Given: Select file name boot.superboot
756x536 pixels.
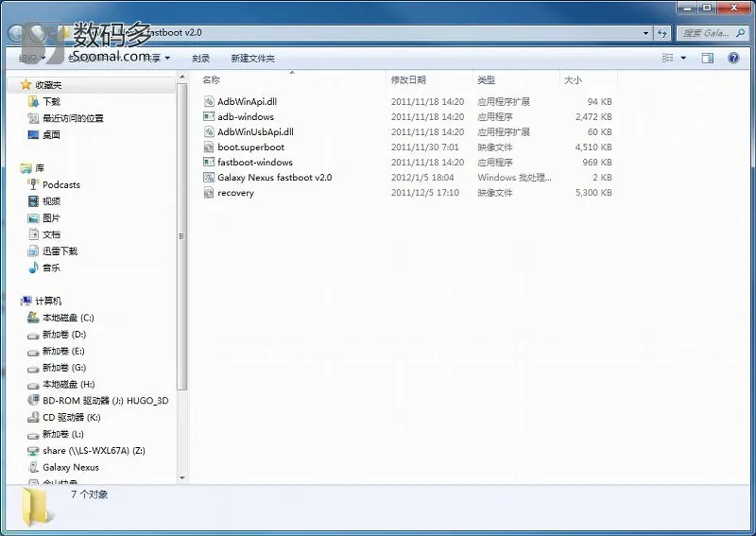Looking at the screenshot, I should point(250,147).
